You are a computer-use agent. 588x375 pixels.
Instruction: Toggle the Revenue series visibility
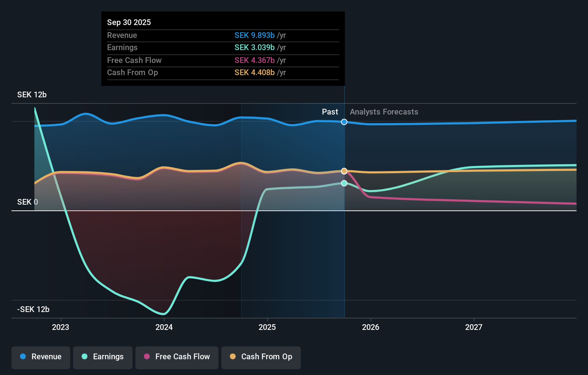pos(40,357)
